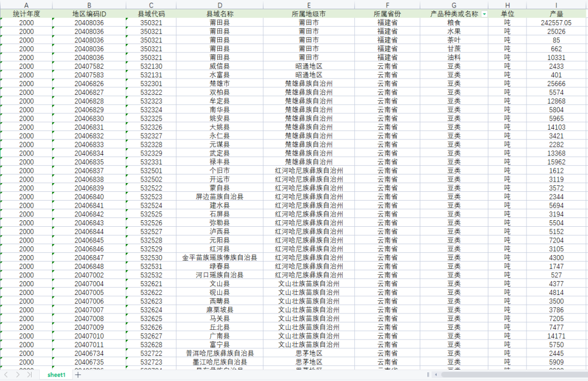588x381 pixels.
Task: Select the 茶叶 product cell
Action: click(x=454, y=40)
